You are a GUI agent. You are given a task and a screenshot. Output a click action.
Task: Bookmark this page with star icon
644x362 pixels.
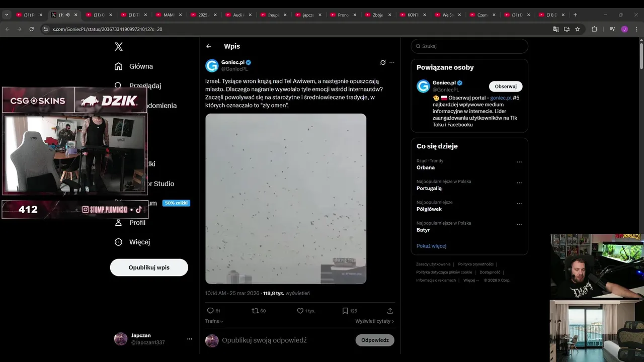[x=578, y=29]
